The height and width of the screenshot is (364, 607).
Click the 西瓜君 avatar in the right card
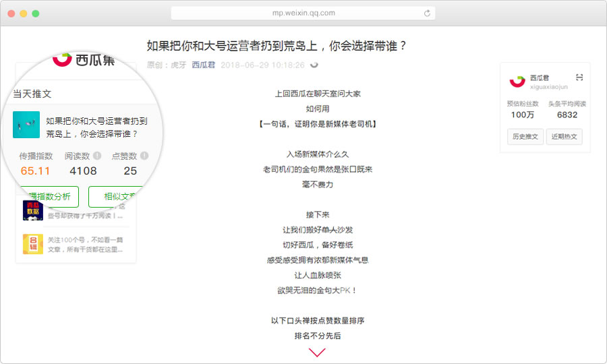coord(517,82)
